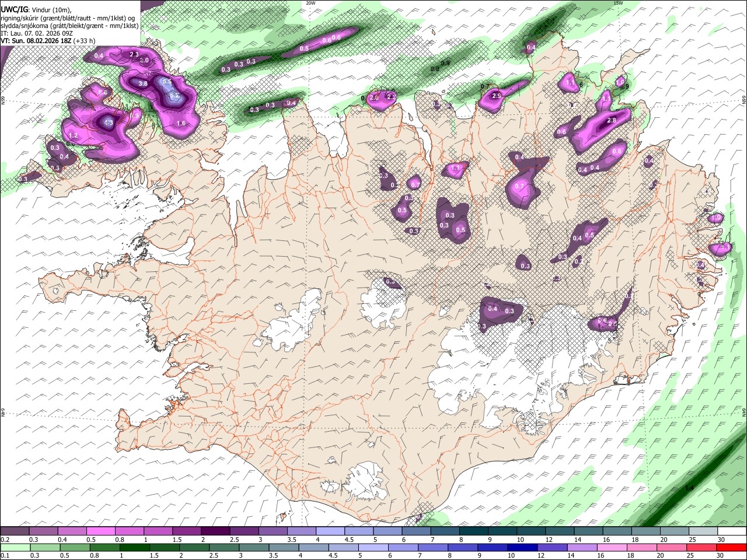Click the 2.9 snowfall value on north coast
This screenshot has width=747, height=560.
pos(497,96)
